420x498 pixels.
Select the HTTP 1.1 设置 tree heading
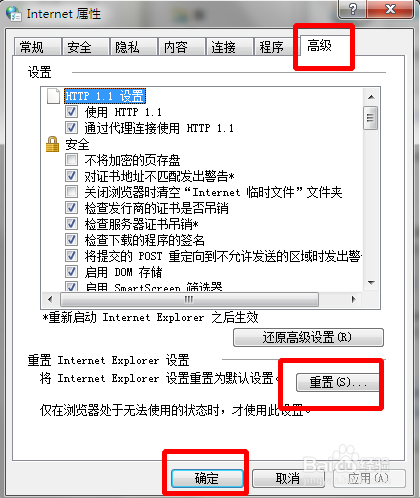click(105, 96)
